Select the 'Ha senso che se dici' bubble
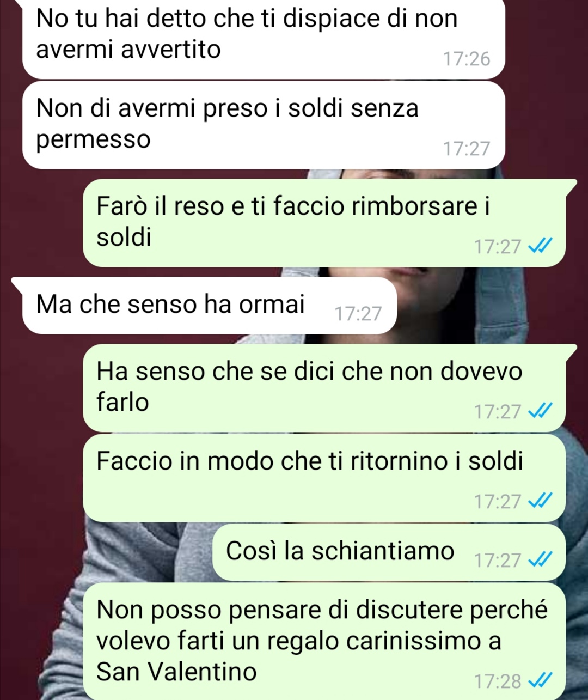Image resolution: width=588 pixels, height=700 pixels. pos(325,388)
